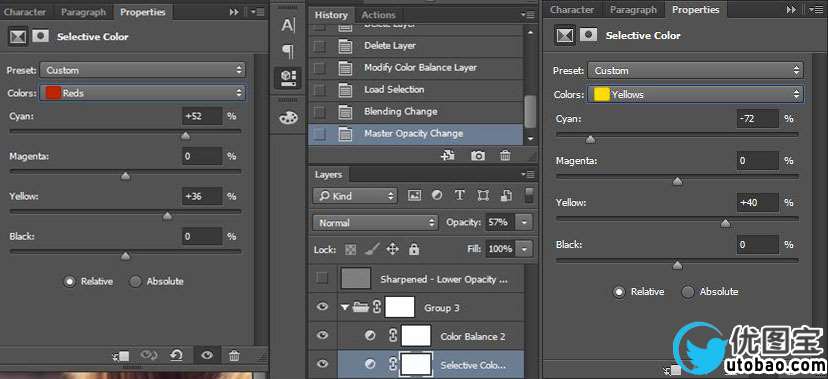This screenshot has width=828, height=379.
Task: Select the Layers tab
Action: pos(328,174)
